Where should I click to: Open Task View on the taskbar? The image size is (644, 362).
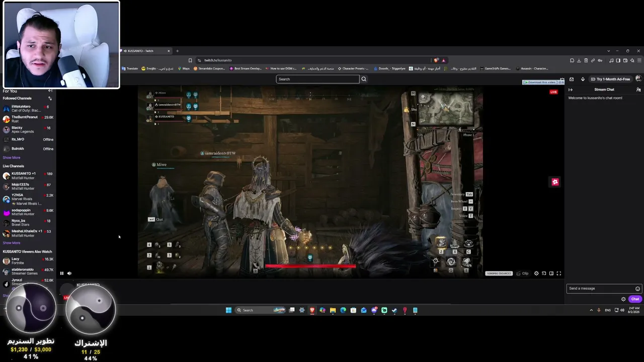click(x=292, y=310)
